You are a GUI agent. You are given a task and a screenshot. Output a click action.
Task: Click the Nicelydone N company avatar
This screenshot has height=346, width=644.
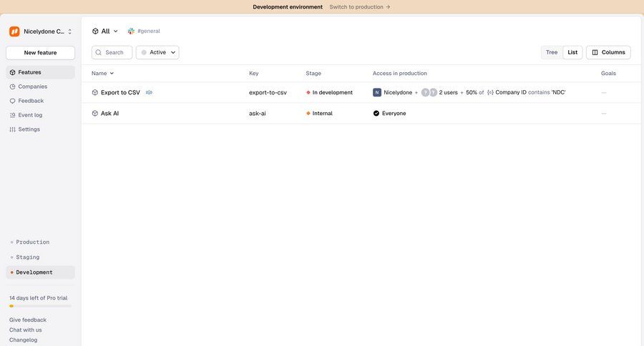point(377,93)
